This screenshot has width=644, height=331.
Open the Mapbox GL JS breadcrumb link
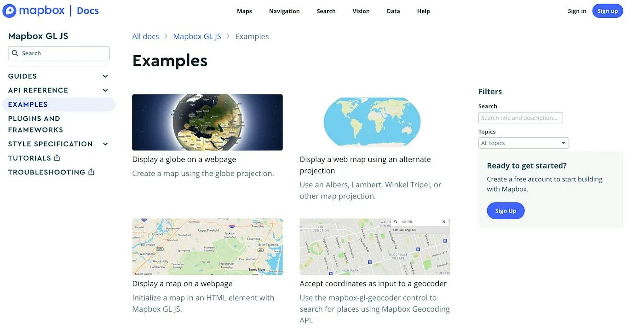[197, 36]
